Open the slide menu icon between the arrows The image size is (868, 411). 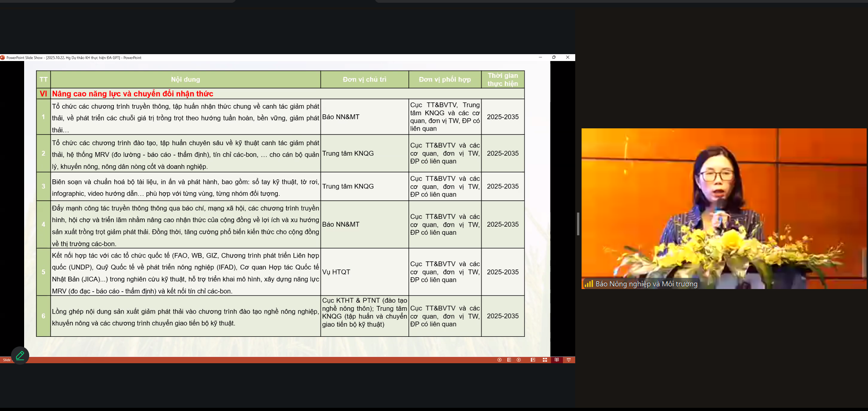(509, 360)
